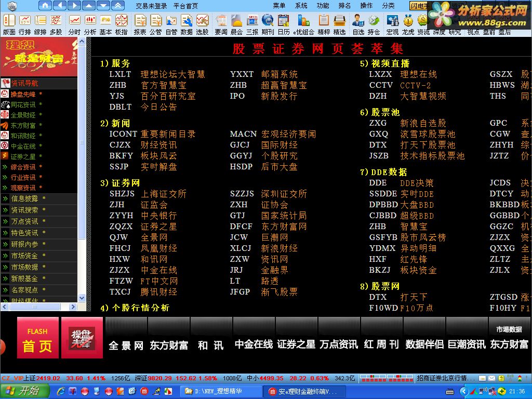Click the 宏观 macro toolbar icon
Image resolution: width=532 pixels, height=399 pixels.
(393, 24)
